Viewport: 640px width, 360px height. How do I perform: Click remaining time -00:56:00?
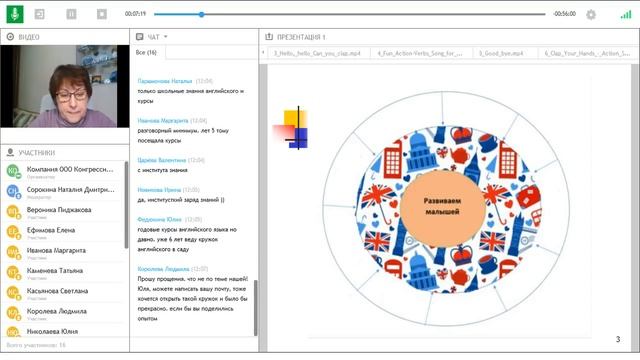564,14
